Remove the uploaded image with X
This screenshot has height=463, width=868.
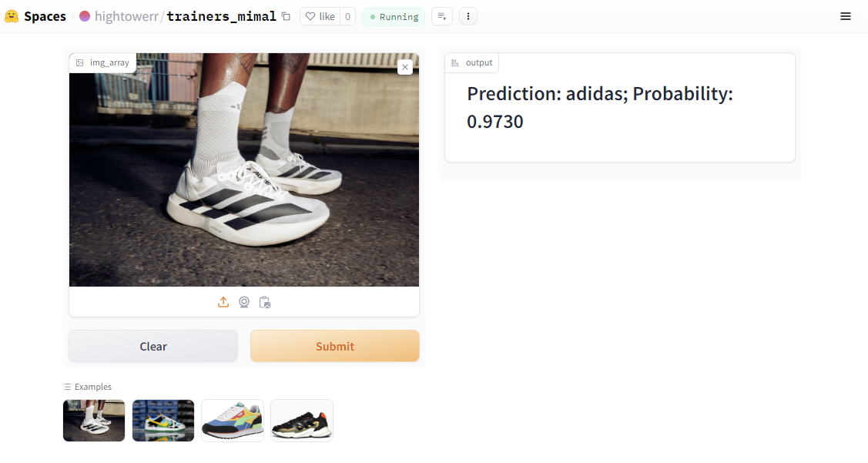(x=405, y=67)
